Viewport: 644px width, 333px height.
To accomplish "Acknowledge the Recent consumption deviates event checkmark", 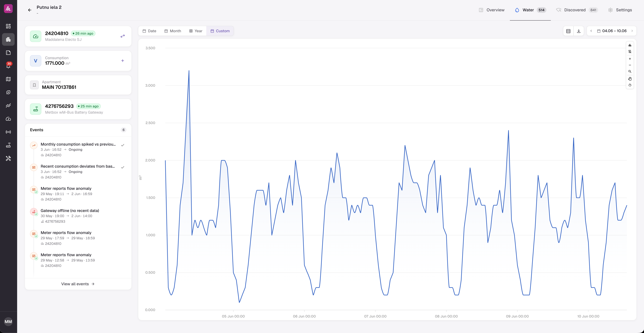I will (123, 167).
